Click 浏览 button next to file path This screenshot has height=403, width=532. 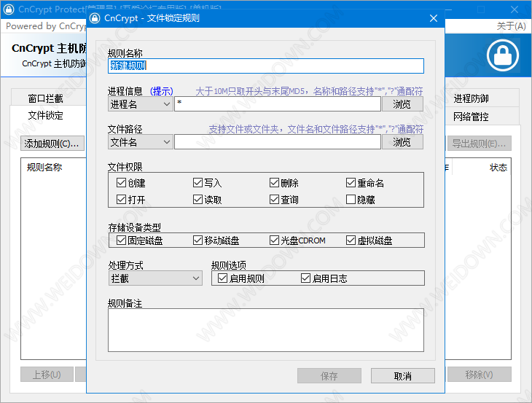click(x=402, y=142)
